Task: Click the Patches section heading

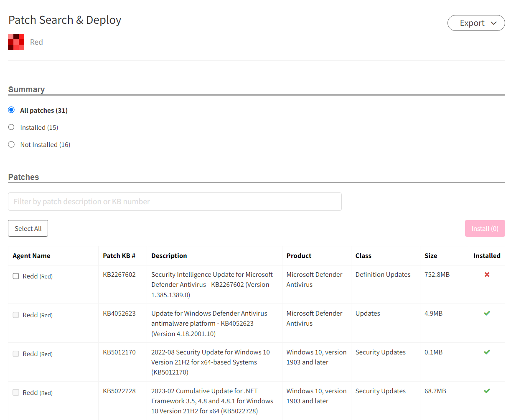Action: coord(23,177)
